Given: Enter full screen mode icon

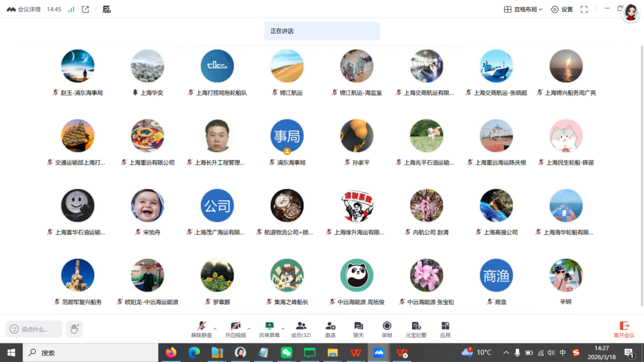Looking at the screenshot, I should [584, 10].
